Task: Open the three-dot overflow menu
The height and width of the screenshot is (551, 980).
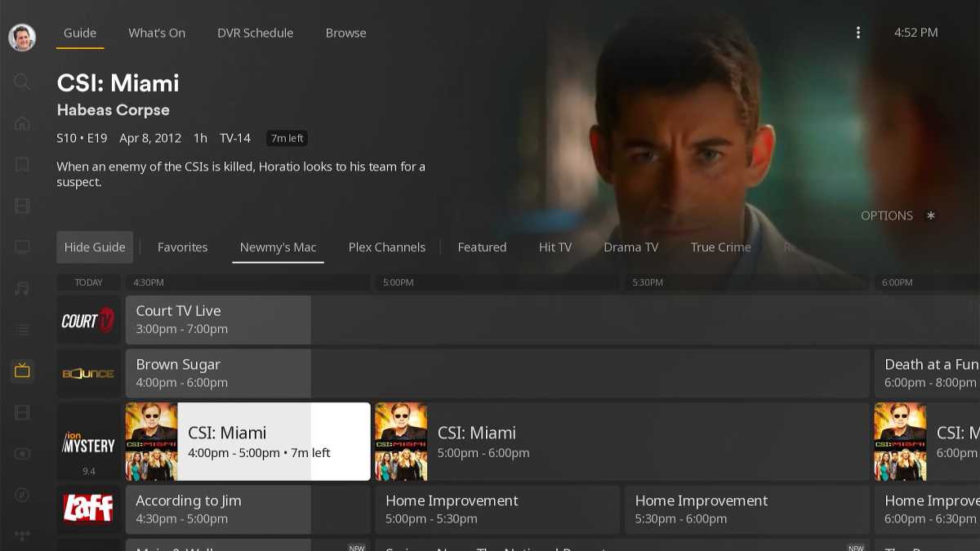Action: pos(858,33)
